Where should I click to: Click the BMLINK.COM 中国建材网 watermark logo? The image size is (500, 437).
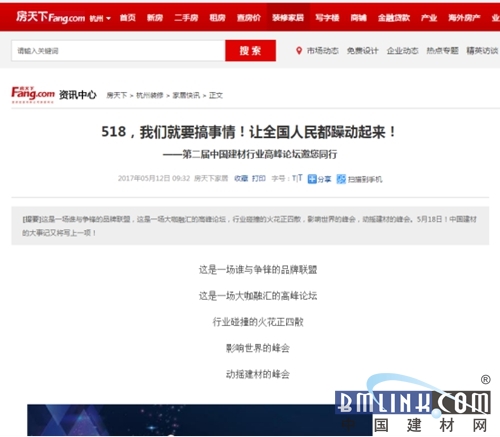click(x=414, y=404)
